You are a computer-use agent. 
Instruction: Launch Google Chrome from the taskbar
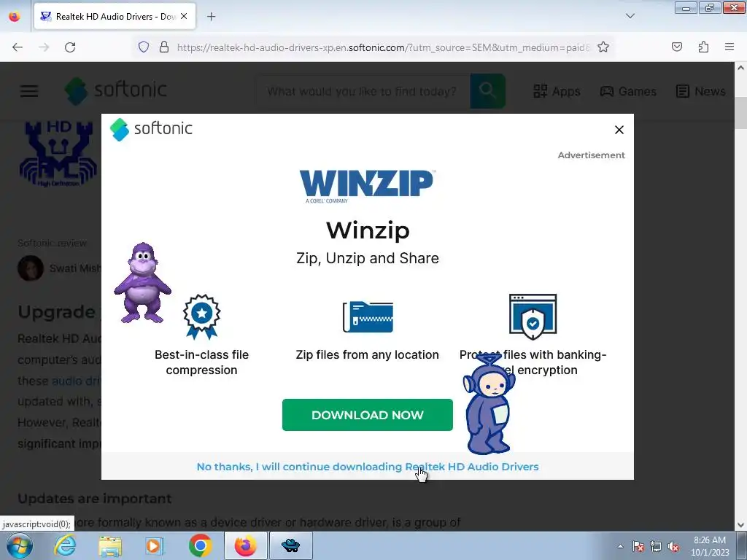(200, 545)
